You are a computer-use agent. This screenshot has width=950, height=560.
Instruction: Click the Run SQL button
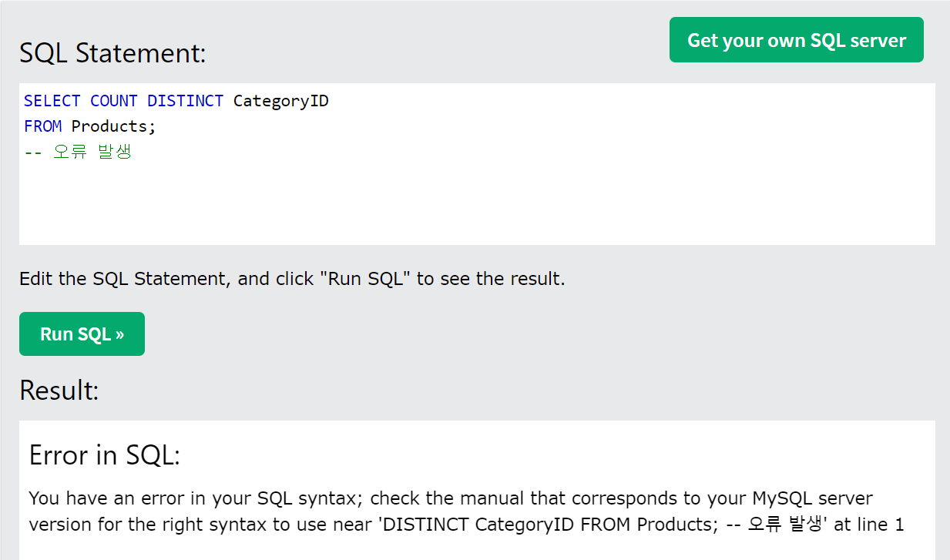click(82, 334)
